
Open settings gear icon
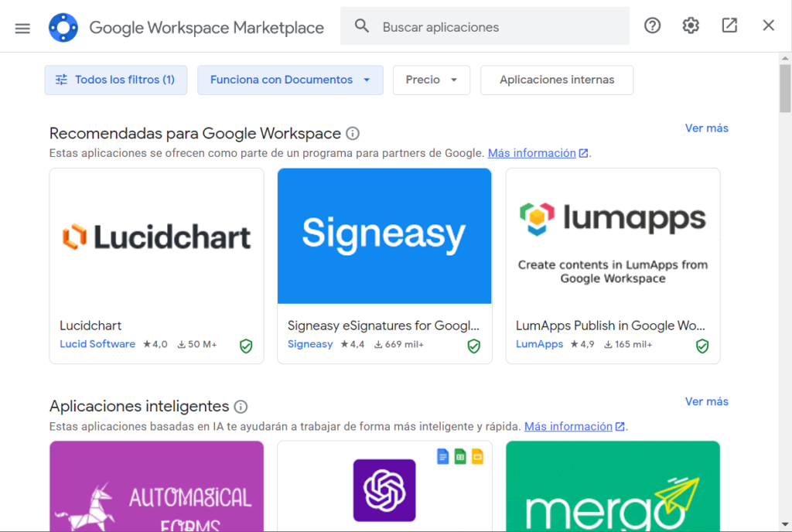(x=691, y=26)
